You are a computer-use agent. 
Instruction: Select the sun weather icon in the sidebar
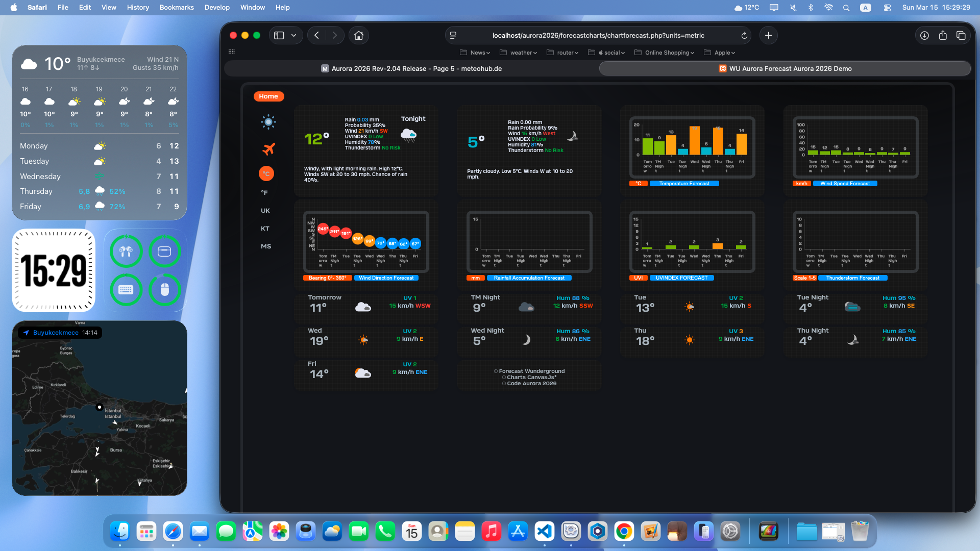(267, 122)
